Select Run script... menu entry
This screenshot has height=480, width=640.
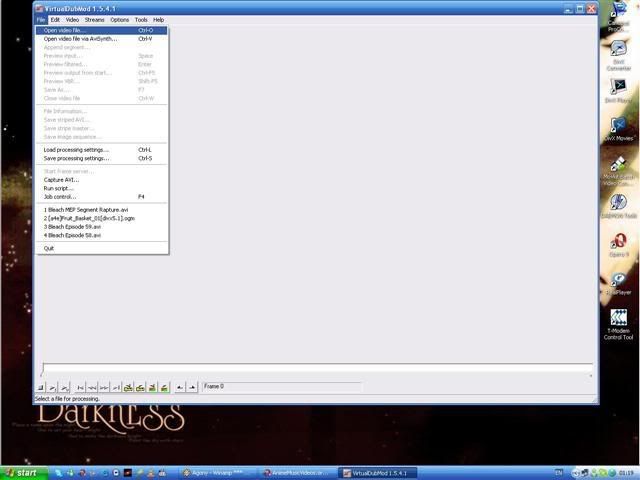[102, 188]
